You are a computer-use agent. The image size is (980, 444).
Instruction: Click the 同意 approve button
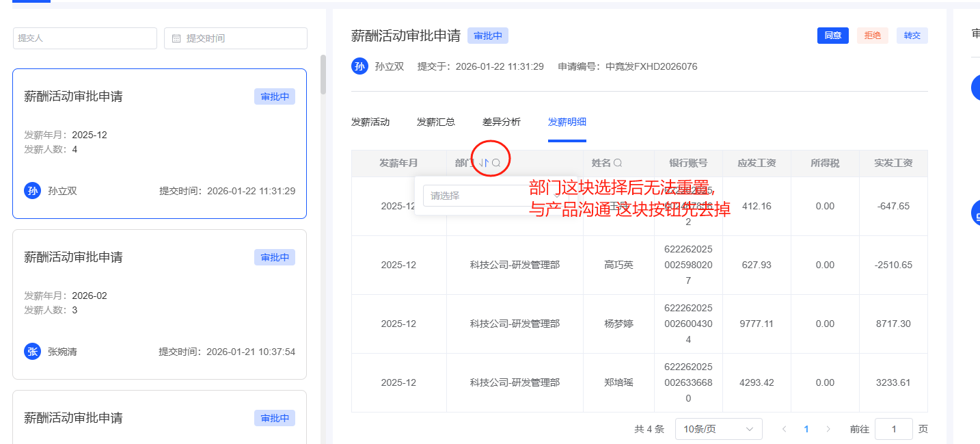[833, 36]
